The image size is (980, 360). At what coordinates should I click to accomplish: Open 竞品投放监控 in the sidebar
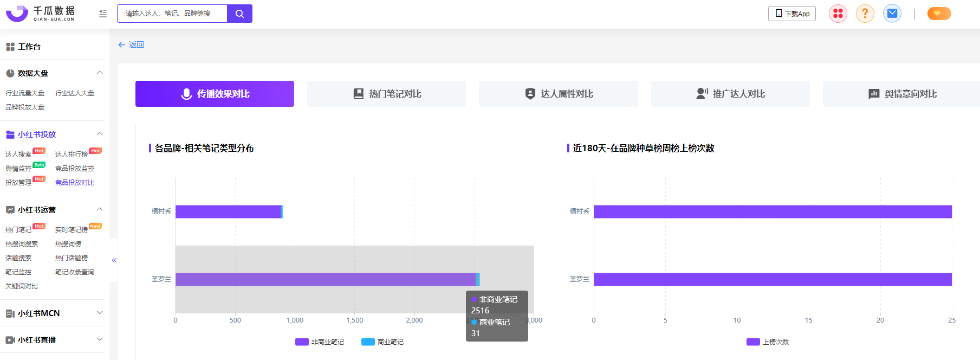coord(75,169)
